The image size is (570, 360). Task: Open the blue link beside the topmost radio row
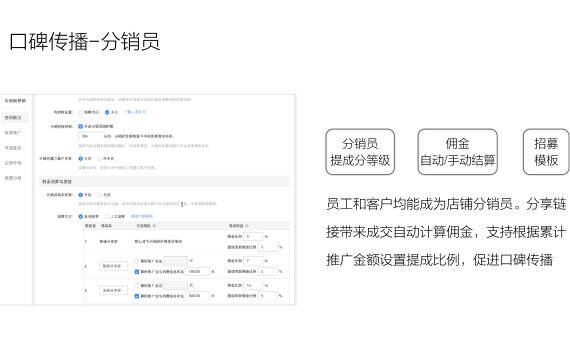(135, 112)
